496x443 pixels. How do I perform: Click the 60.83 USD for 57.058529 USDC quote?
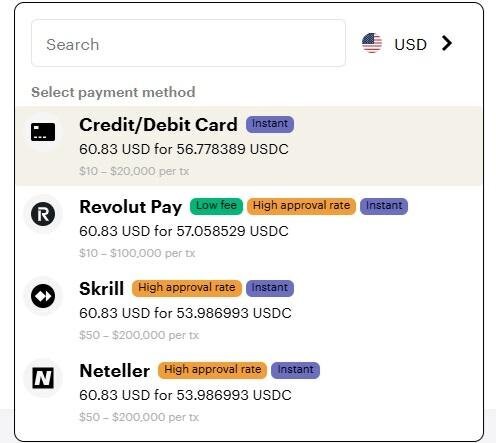click(x=184, y=231)
